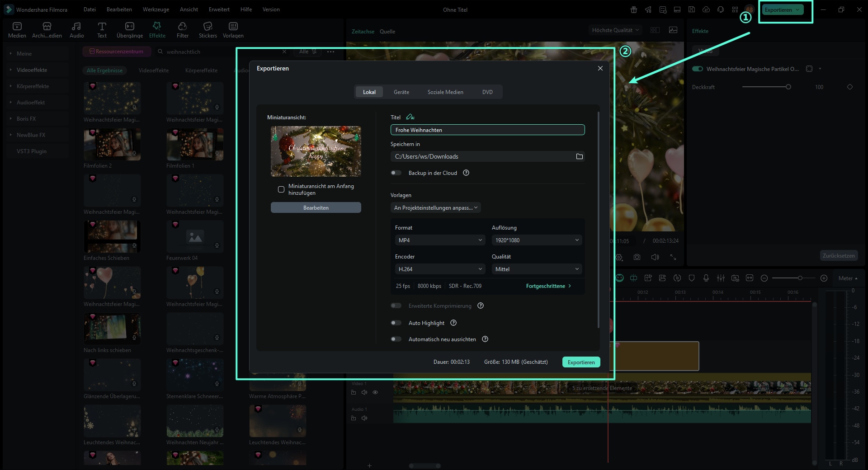Image resolution: width=868 pixels, height=470 pixels.
Task: Open the save location folder browser
Action: point(579,156)
